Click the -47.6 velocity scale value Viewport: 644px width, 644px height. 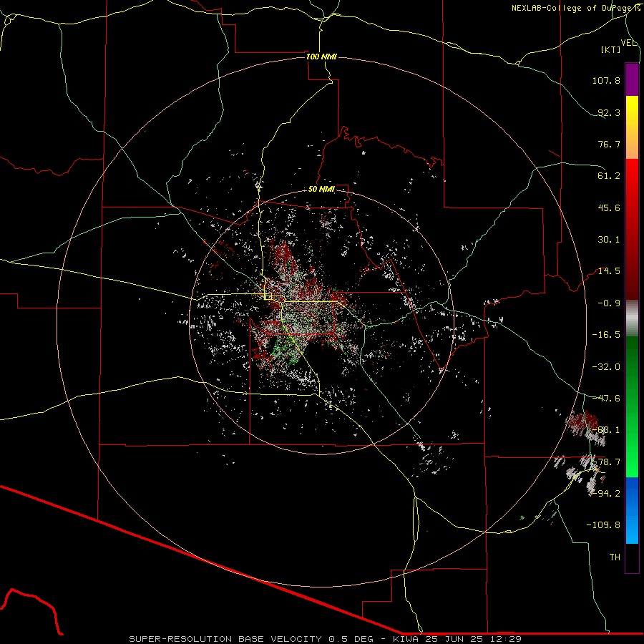[x=606, y=399]
